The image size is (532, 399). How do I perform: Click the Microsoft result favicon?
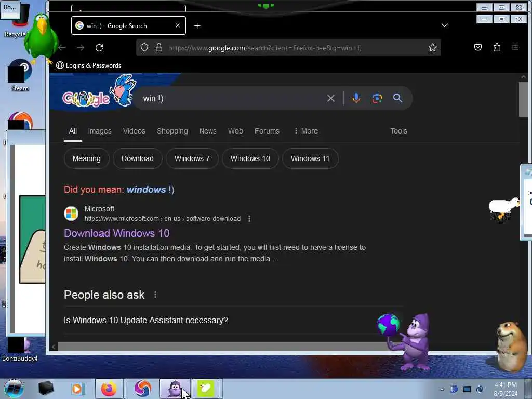[x=71, y=214]
